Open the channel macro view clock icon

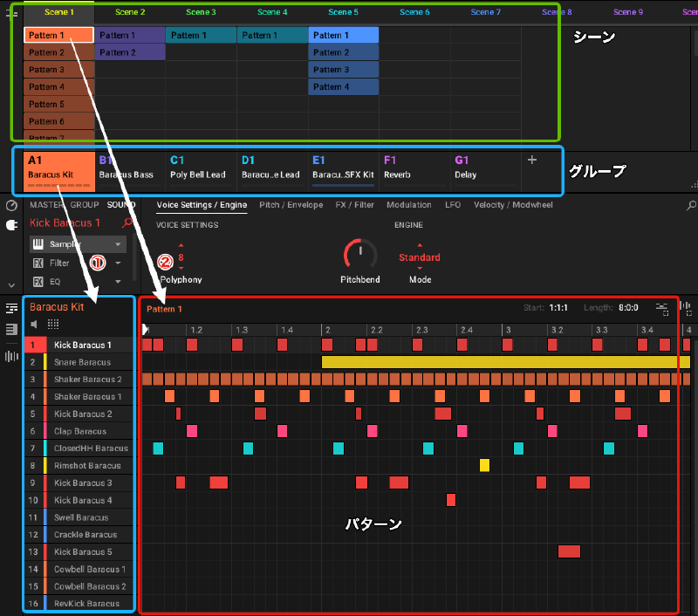pyautogui.click(x=11, y=205)
